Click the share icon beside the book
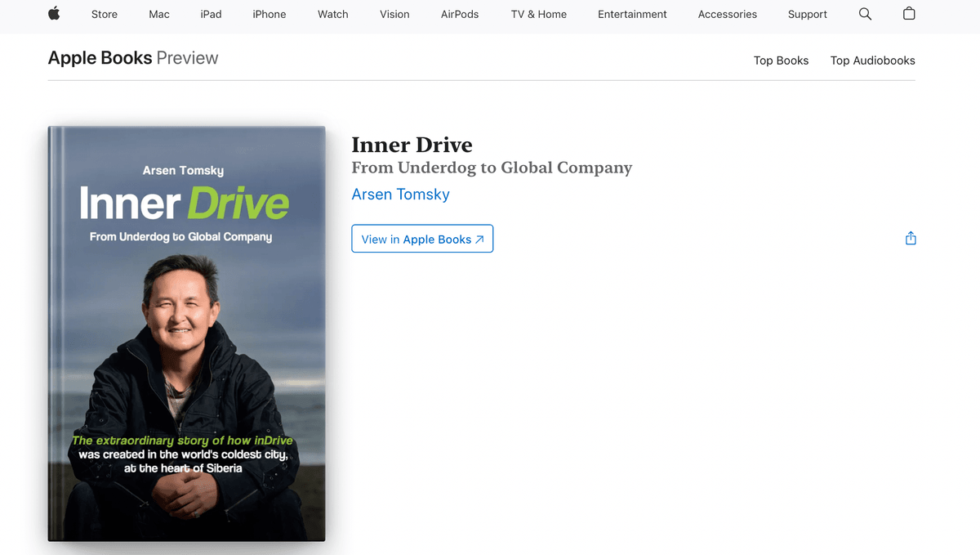Image resolution: width=980 pixels, height=555 pixels. (910, 238)
